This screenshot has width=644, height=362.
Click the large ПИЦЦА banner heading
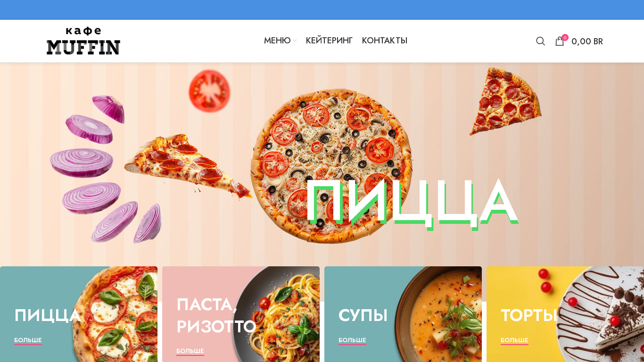[x=412, y=203]
